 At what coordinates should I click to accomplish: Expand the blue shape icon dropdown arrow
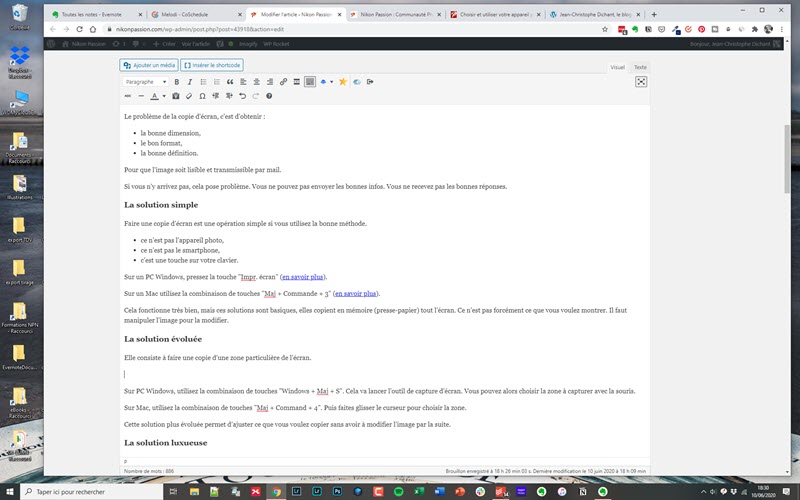[332, 82]
